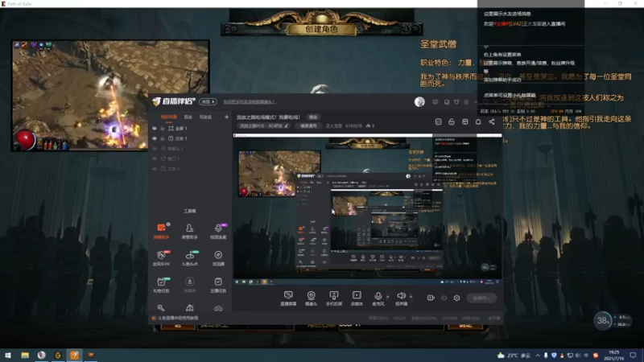The width and height of the screenshot is (644, 362).
Task: Open the 浏览器 browser tool
Action: [218, 257]
